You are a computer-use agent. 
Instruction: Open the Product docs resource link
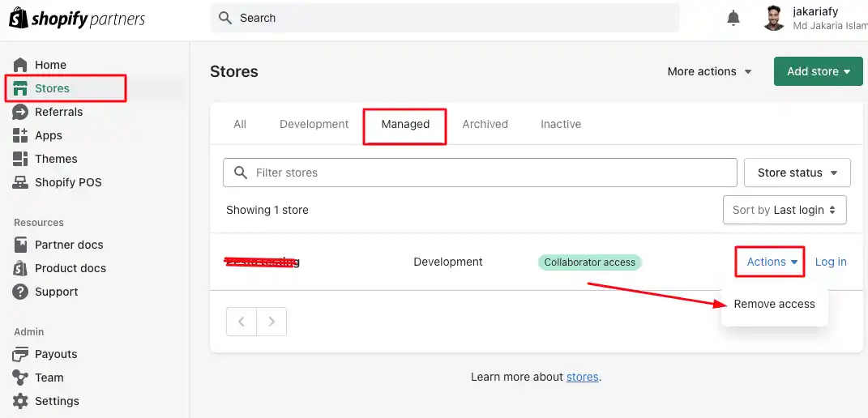pyautogui.click(x=71, y=268)
